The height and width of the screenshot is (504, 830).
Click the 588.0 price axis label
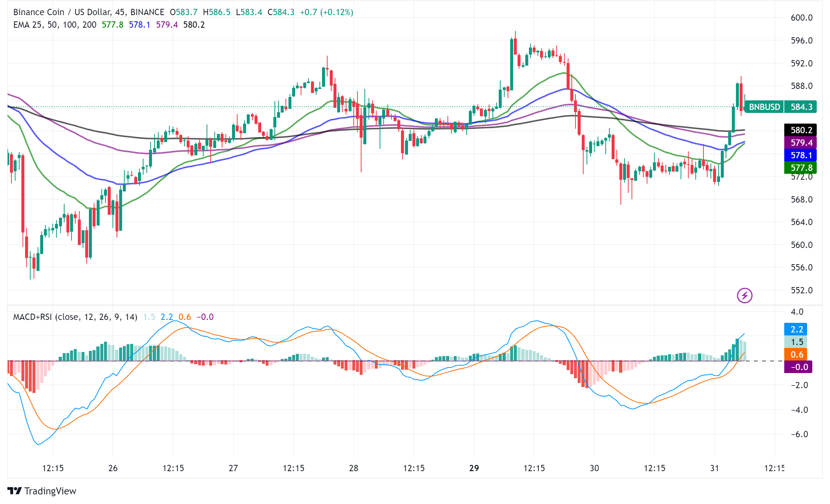point(802,86)
